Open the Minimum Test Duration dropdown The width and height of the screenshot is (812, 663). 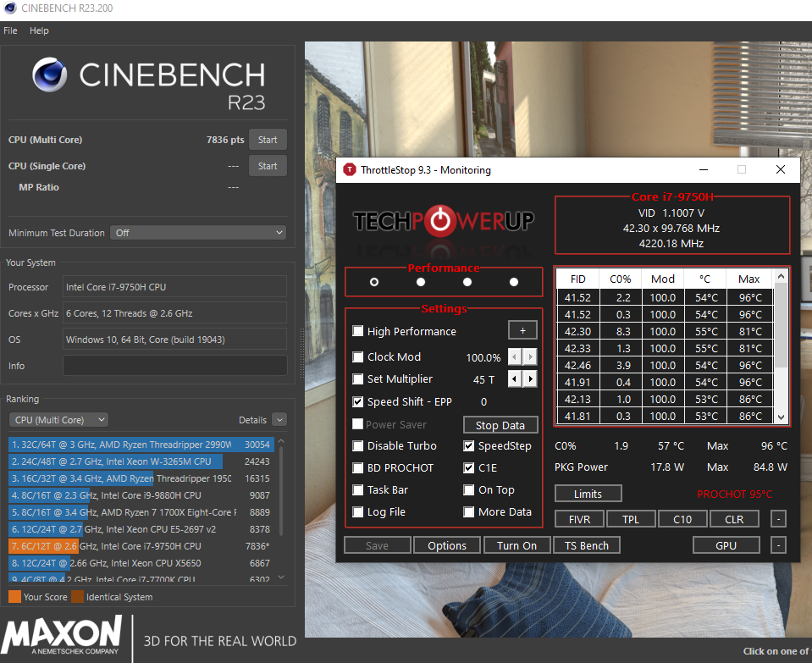click(x=199, y=233)
